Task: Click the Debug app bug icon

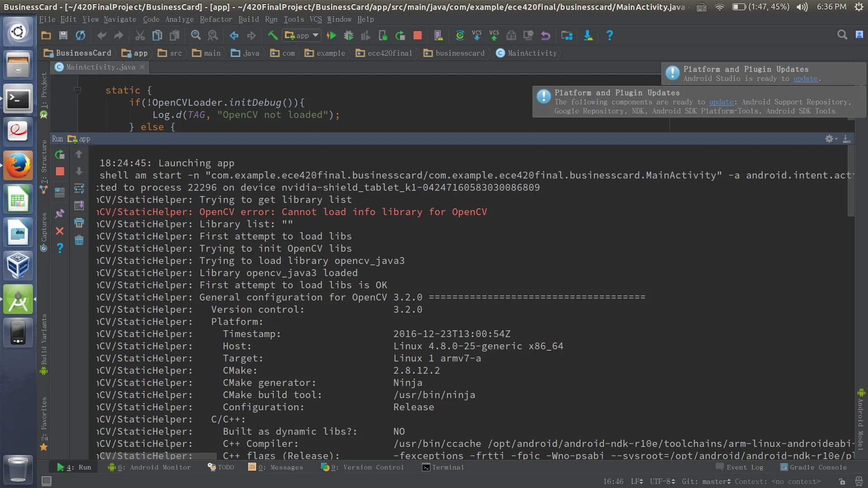Action: [349, 35]
